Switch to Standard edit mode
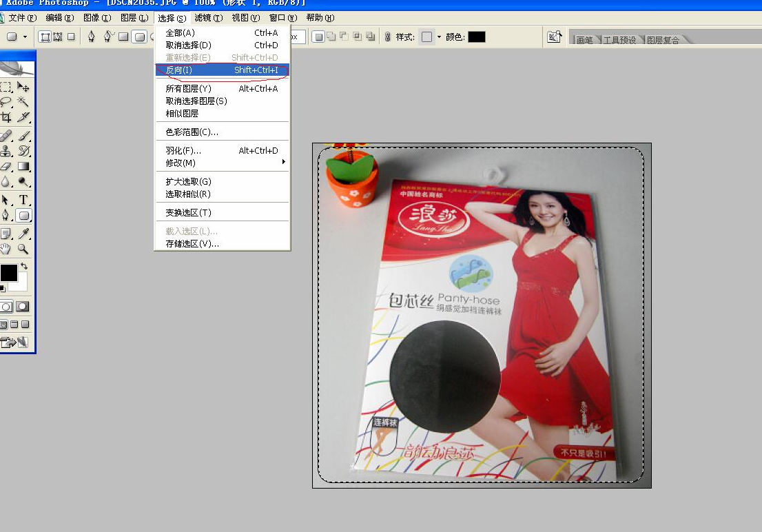Viewport: 762px width, 532px height. point(6,307)
